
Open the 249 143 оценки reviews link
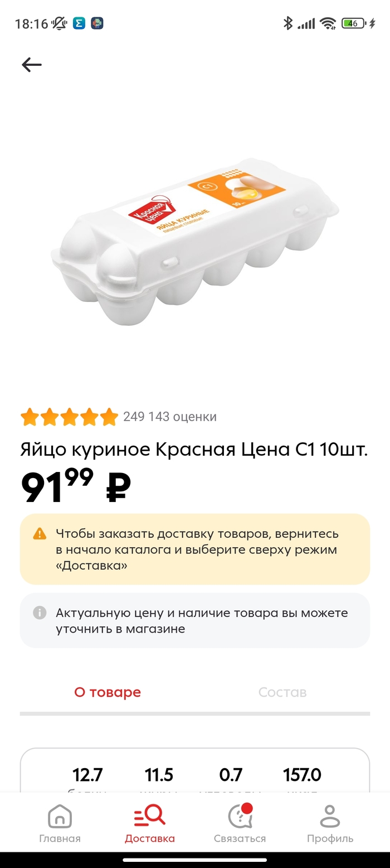(x=170, y=417)
